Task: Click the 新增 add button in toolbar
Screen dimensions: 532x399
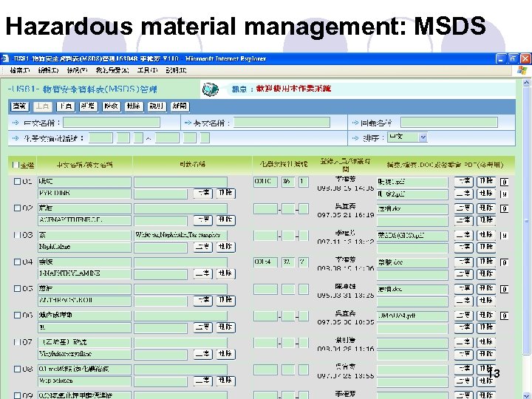Action: 88,106
